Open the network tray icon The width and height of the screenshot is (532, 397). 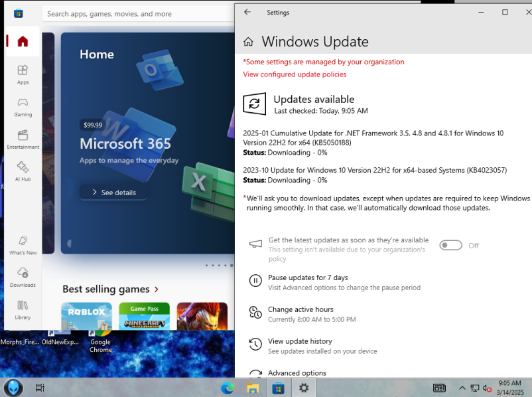coord(475,388)
